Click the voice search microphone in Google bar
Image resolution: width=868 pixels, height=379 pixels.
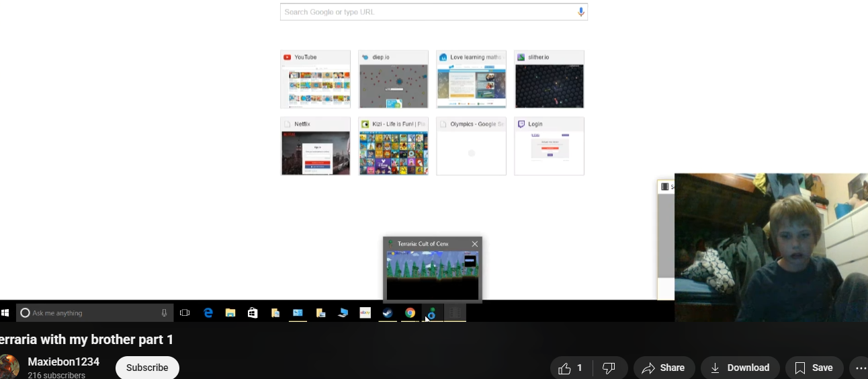[x=581, y=11]
